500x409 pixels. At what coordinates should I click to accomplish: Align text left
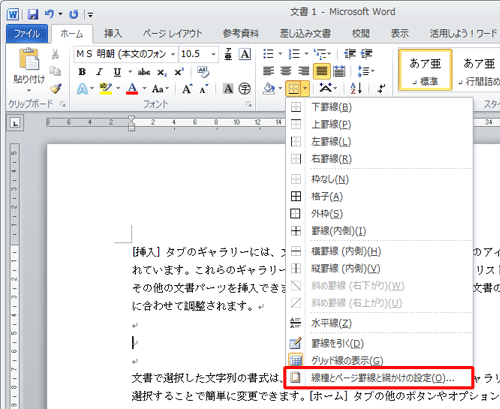[269, 71]
